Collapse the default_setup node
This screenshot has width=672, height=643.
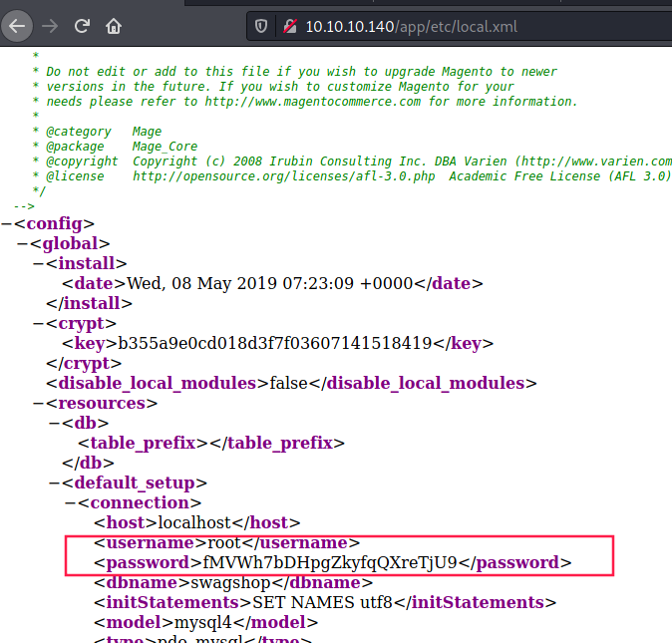pos(55,482)
